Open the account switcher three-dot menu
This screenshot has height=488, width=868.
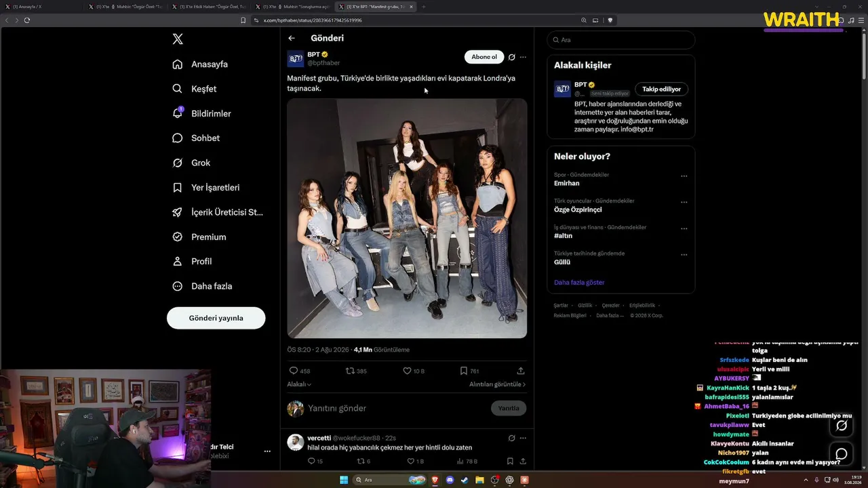click(x=267, y=451)
